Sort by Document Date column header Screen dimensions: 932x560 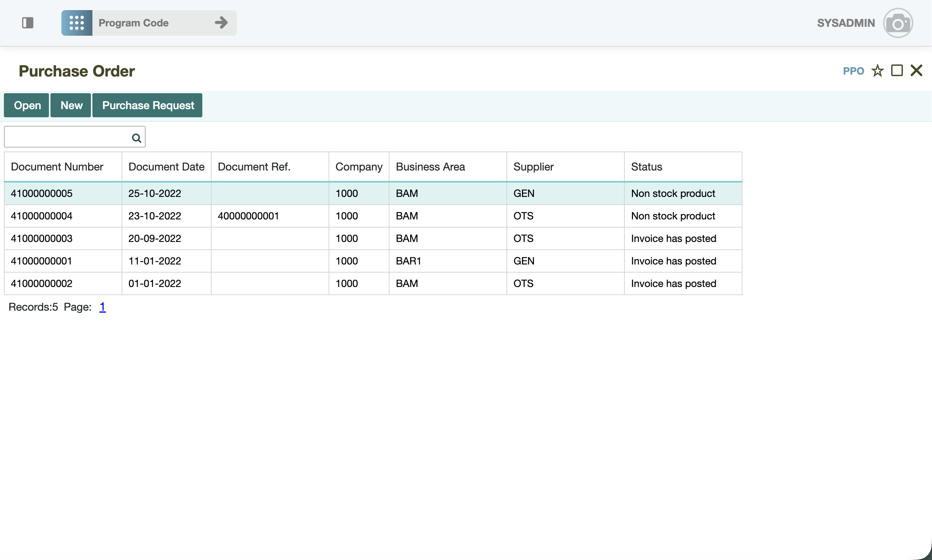[x=166, y=167]
